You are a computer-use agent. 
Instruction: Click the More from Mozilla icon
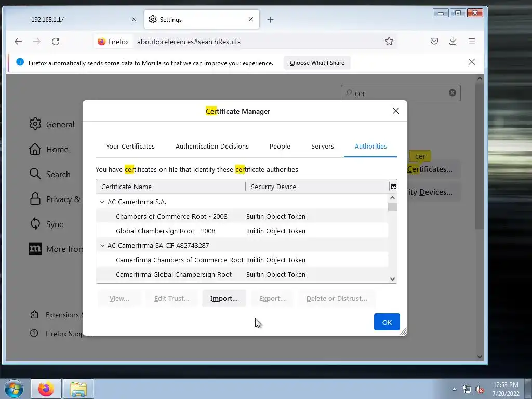(x=35, y=249)
